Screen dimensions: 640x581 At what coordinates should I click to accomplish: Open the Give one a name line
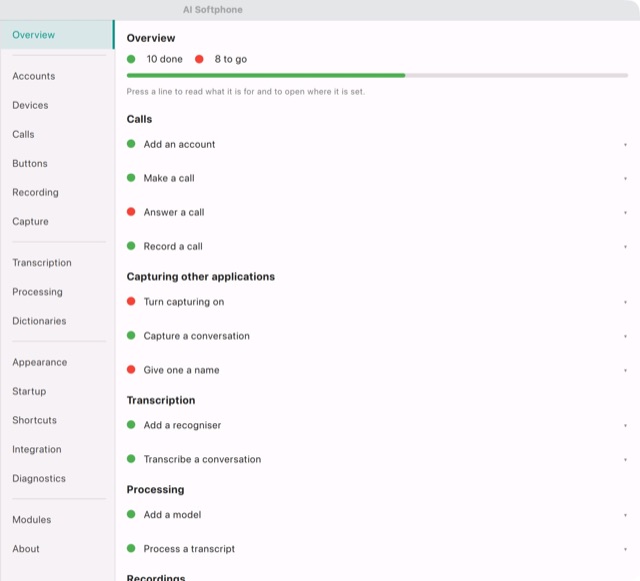coord(377,370)
